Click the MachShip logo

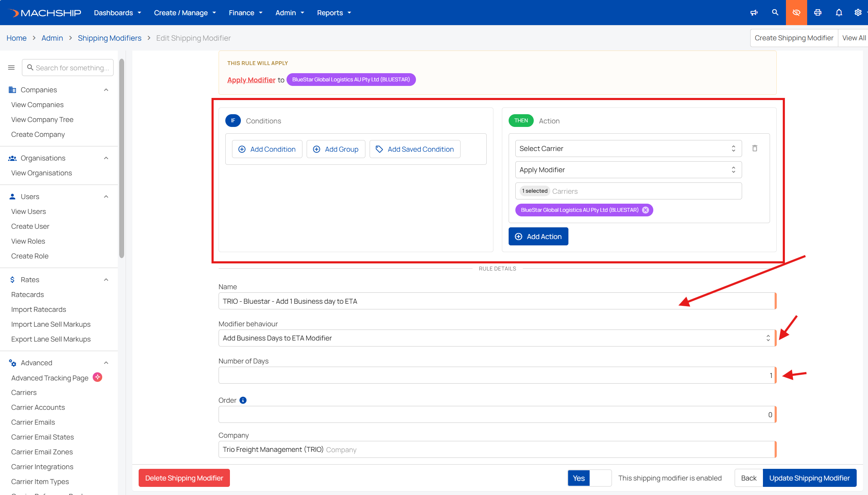tap(45, 13)
